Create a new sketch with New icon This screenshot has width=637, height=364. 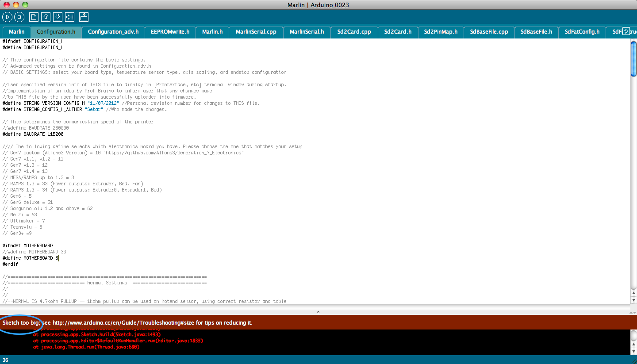pos(34,17)
